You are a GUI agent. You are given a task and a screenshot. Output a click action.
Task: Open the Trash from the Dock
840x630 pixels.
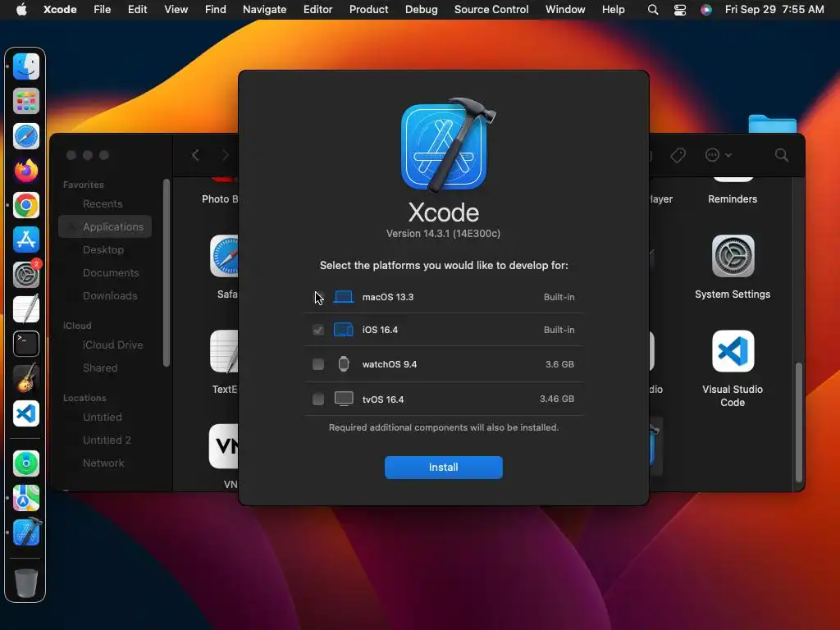pos(25,583)
